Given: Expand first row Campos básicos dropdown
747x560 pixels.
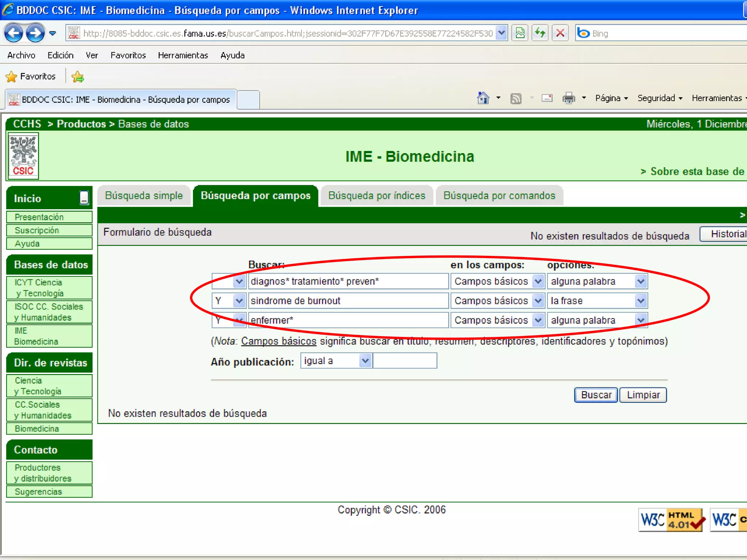Looking at the screenshot, I should pos(538,281).
